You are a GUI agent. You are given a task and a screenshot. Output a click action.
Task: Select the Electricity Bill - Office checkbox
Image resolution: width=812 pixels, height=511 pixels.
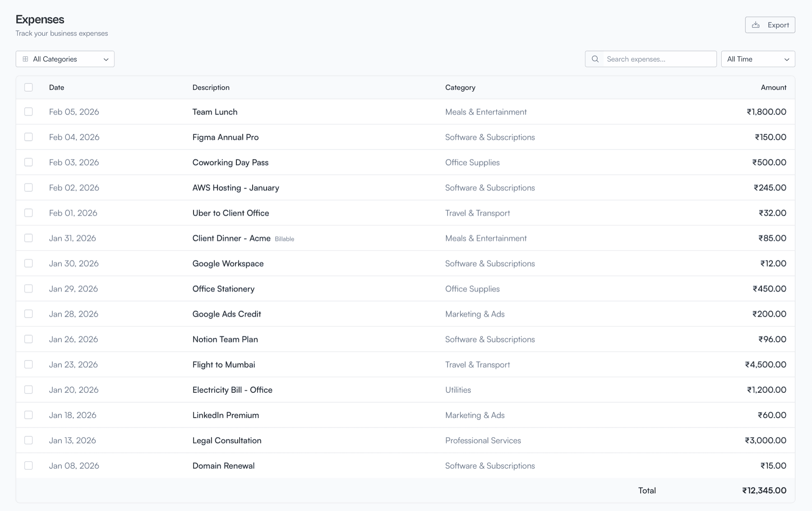28,390
